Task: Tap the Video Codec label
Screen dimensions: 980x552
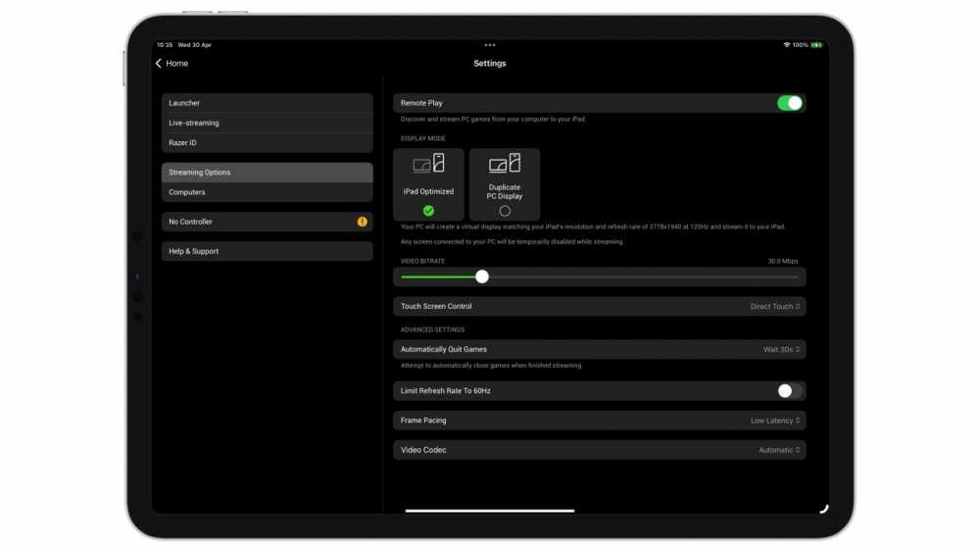Action: pyautogui.click(x=423, y=450)
